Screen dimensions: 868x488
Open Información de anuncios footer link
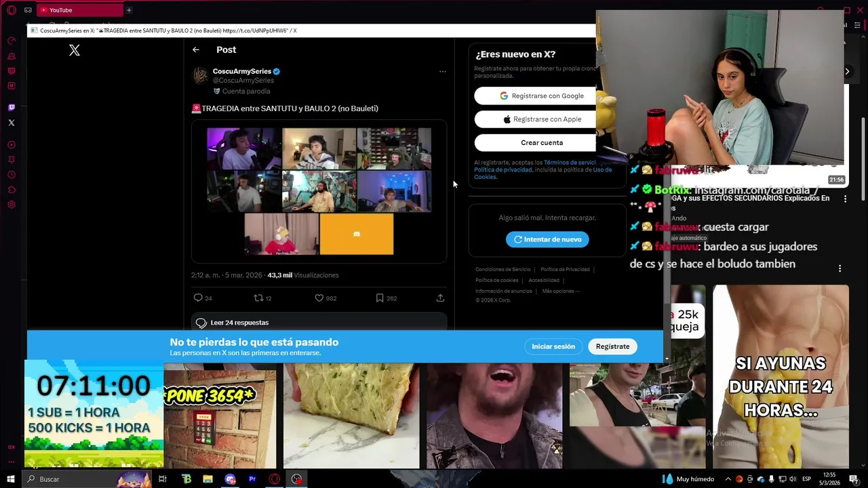504,291
